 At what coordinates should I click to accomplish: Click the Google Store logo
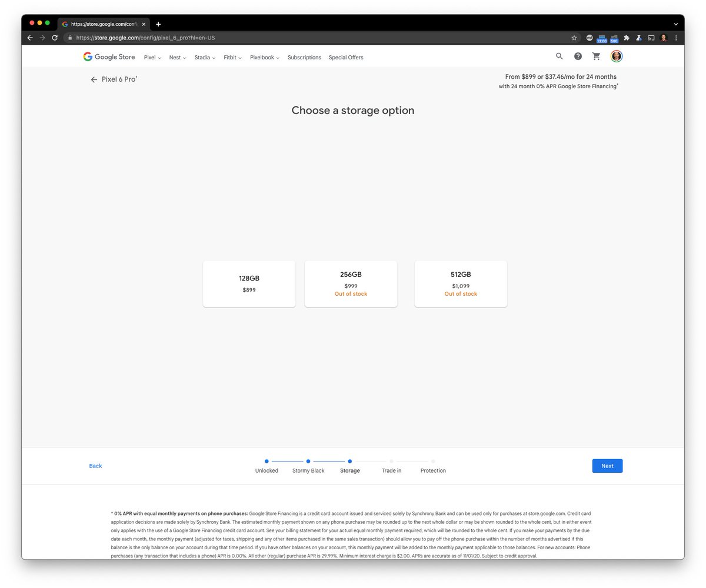pyautogui.click(x=109, y=57)
